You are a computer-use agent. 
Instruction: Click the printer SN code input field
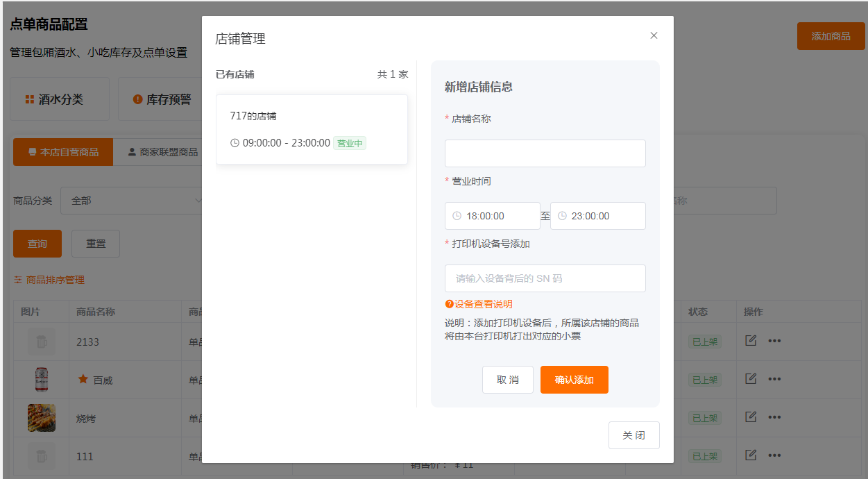(x=545, y=278)
